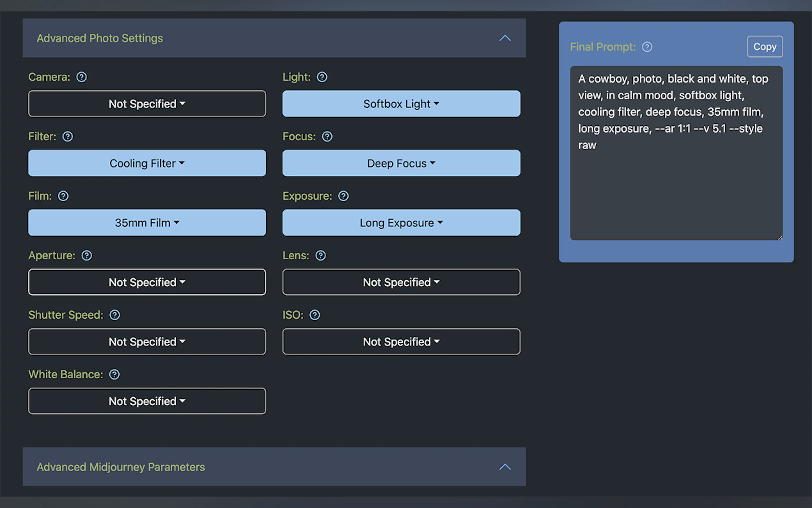Open the Focus help tooltip
This screenshot has width=812, height=508.
(x=327, y=136)
